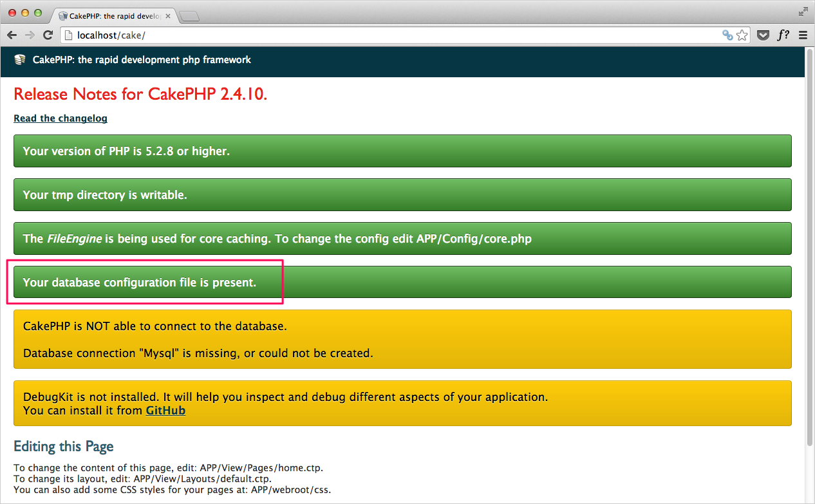Open the Chrome hamburger menu
This screenshot has width=815, height=504.
tap(803, 35)
